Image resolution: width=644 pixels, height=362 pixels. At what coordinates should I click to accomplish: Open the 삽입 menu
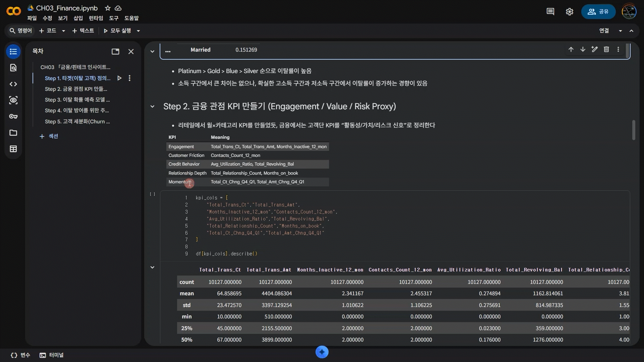point(78,18)
